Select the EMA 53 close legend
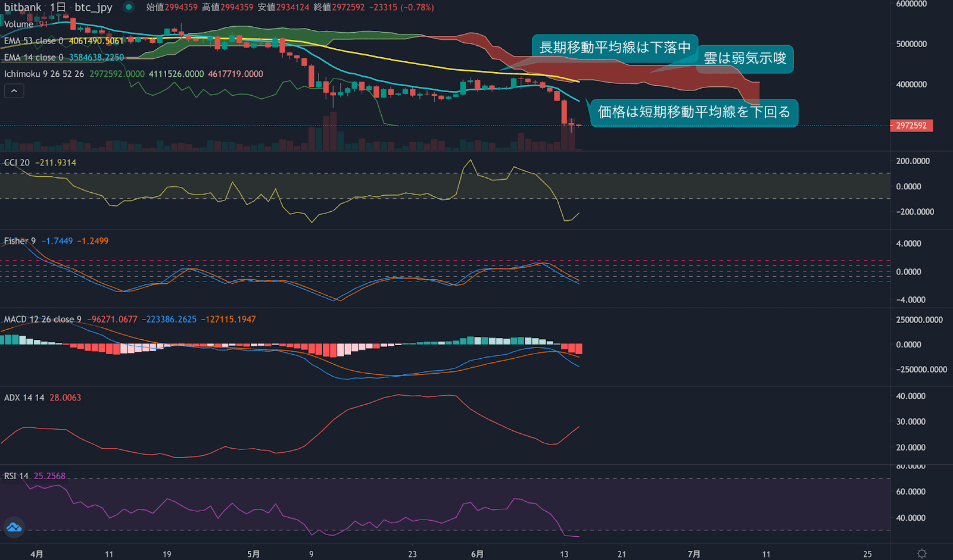 tap(33, 41)
